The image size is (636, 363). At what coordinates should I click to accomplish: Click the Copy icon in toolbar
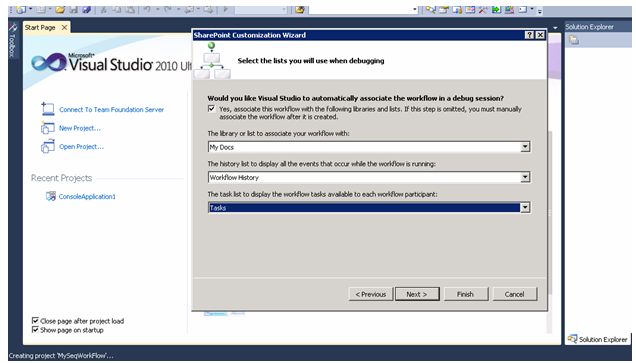[117, 9]
